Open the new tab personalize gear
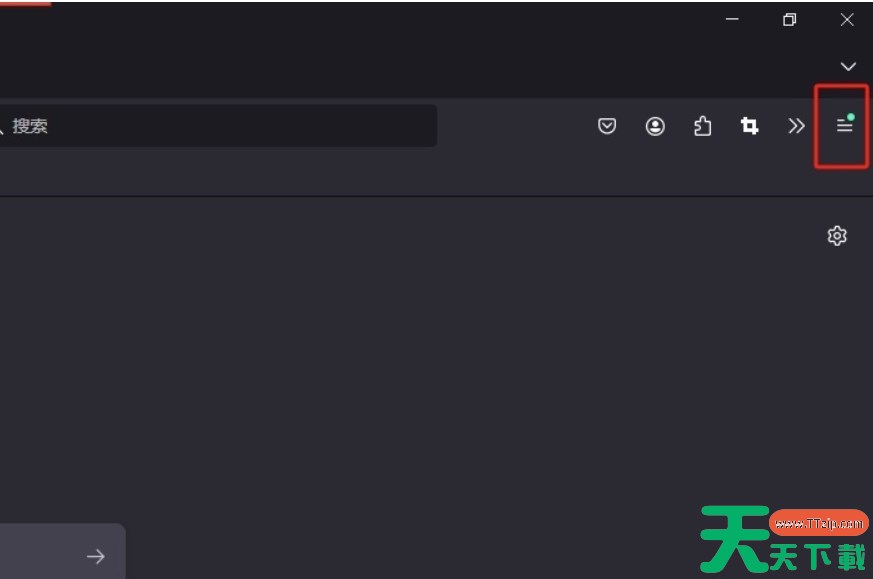 (x=837, y=235)
